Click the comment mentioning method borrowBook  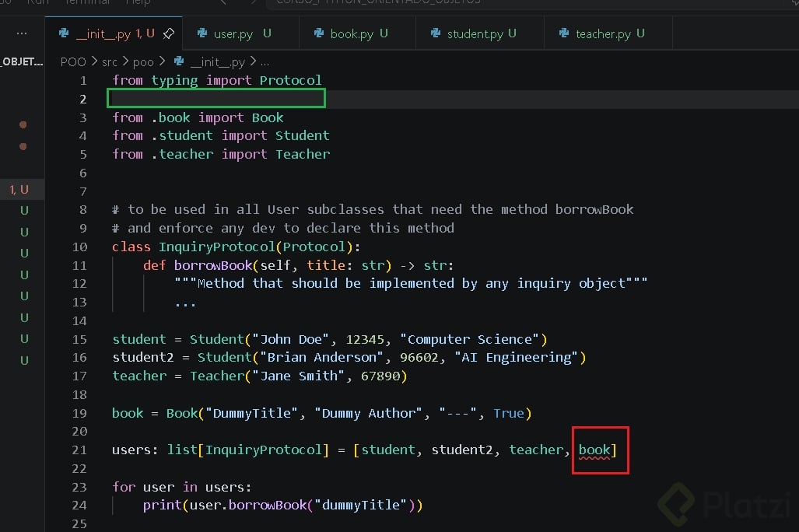tap(373, 209)
